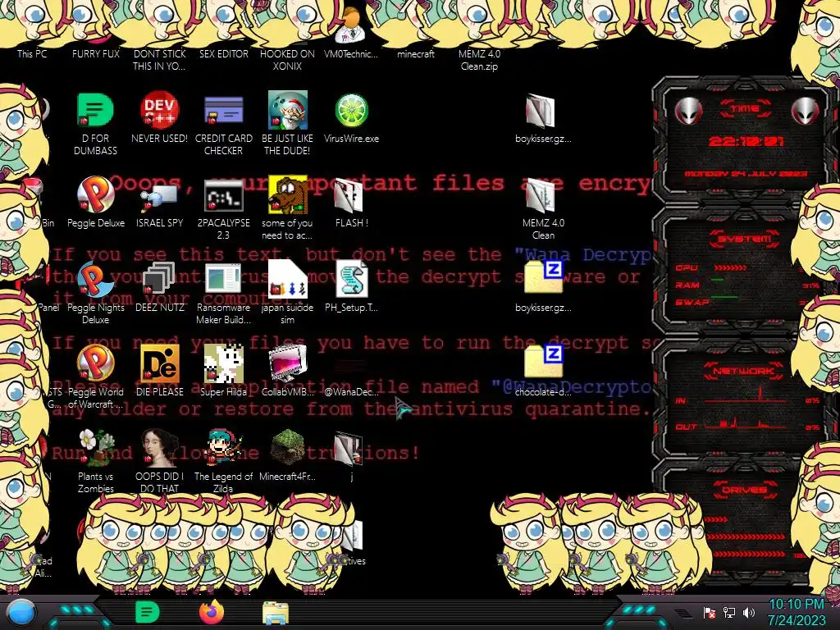Click the SYSTEM header in the widget
The height and width of the screenshot is (630, 840).
[x=745, y=239]
